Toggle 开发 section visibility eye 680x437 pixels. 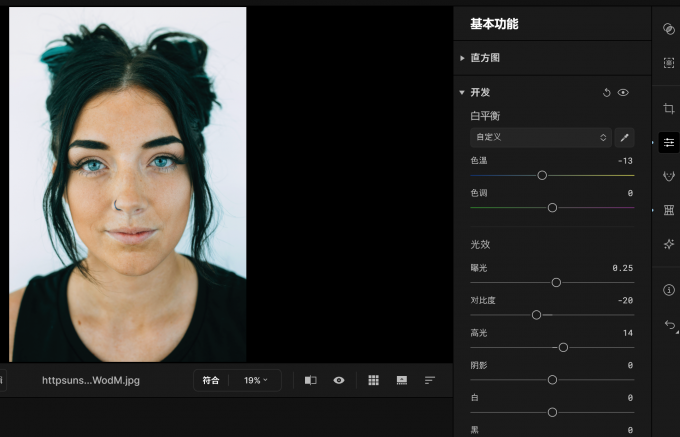(623, 92)
